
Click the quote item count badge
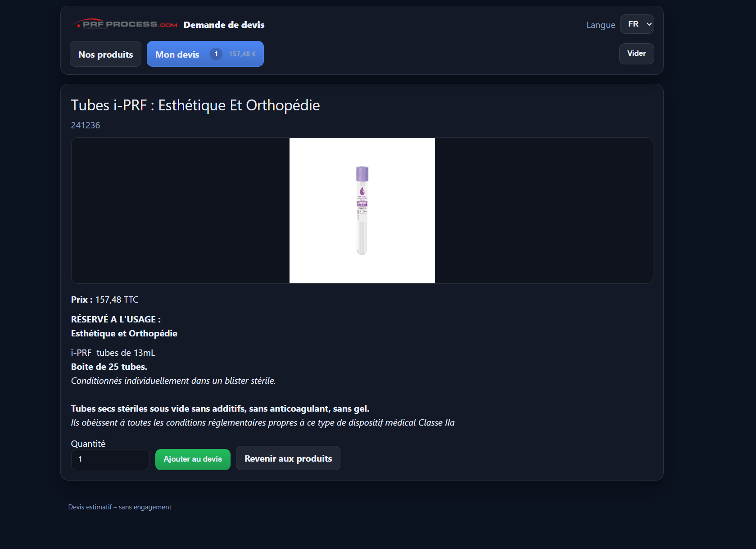216,54
